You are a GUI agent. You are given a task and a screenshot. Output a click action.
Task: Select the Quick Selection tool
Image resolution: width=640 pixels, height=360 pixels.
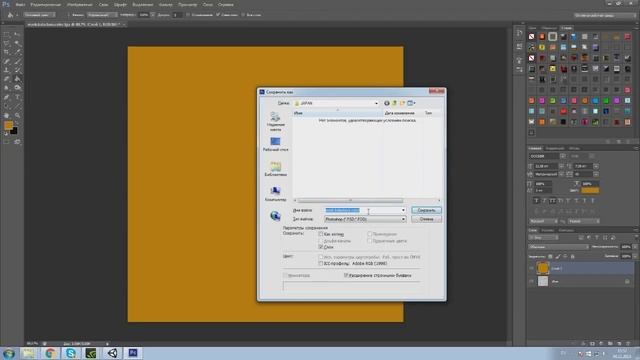(x=17, y=44)
